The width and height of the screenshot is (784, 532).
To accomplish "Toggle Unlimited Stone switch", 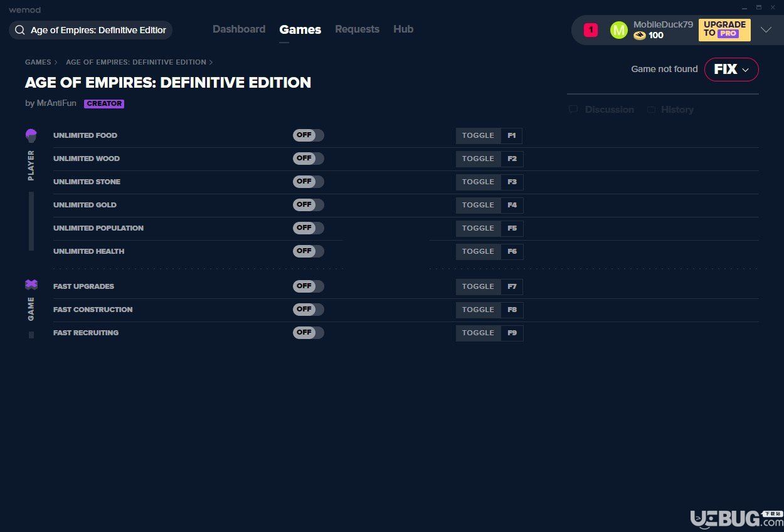I will (x=309, y=182).
